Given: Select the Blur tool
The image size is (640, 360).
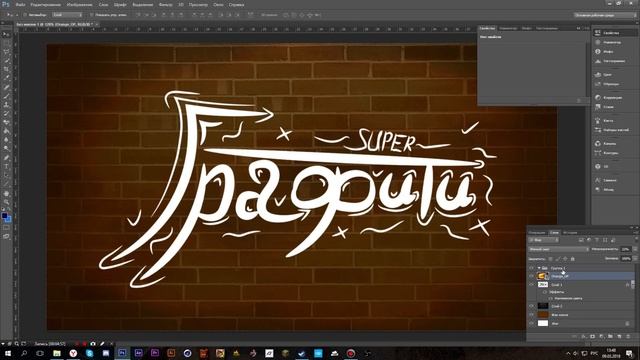Looking at the screenshot, I should click(7, 140).
